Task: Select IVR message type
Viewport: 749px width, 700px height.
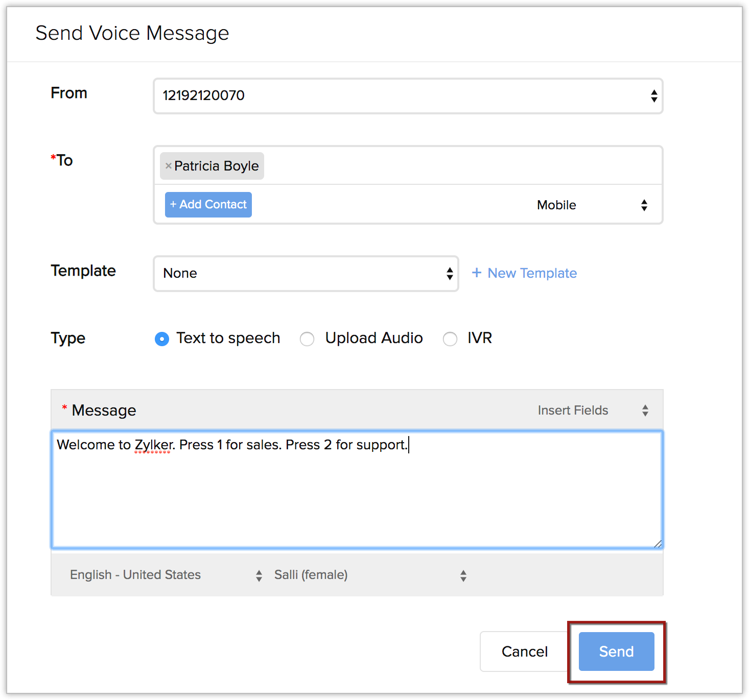Action: point(450,339)
